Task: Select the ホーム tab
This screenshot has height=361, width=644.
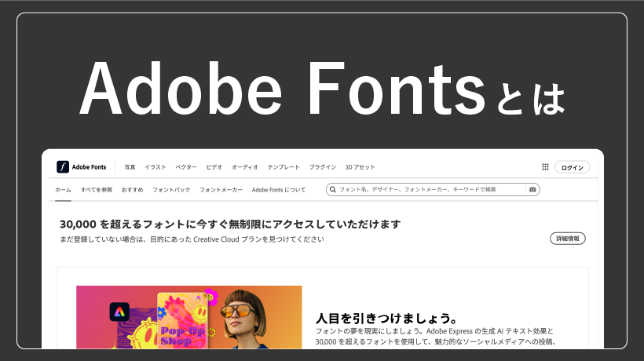Action: tap(64, 190)
